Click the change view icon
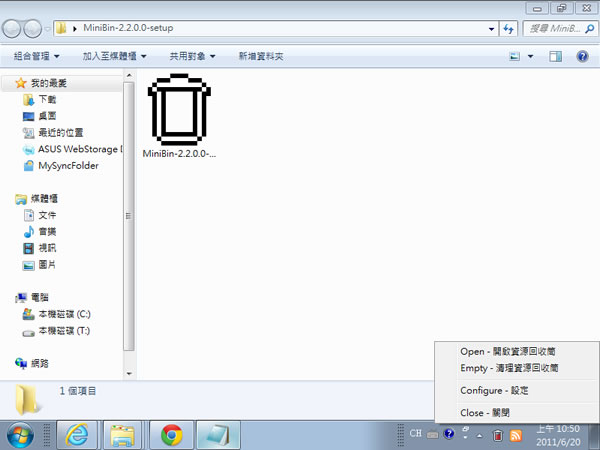The width and height of the screenshot is (600, 450). (515, 57)
